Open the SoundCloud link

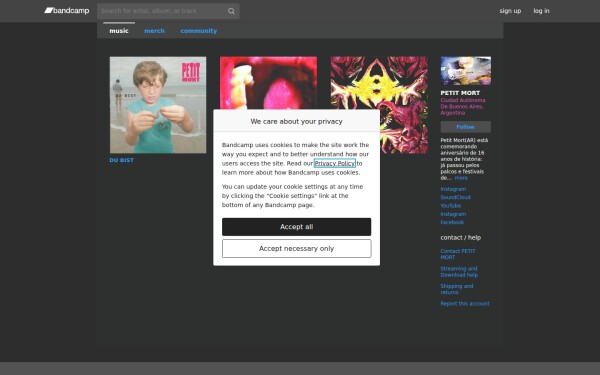coord(455,197)
